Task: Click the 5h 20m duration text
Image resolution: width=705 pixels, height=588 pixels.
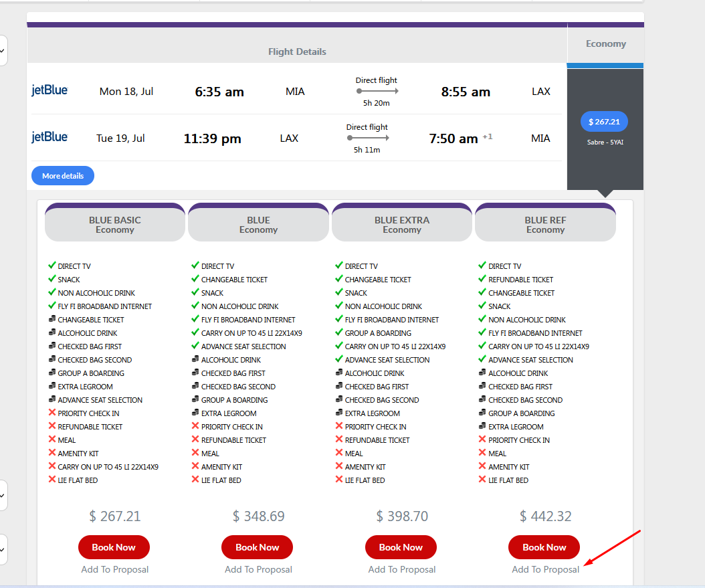Action: pyautogui.click(x=377, y=103)
